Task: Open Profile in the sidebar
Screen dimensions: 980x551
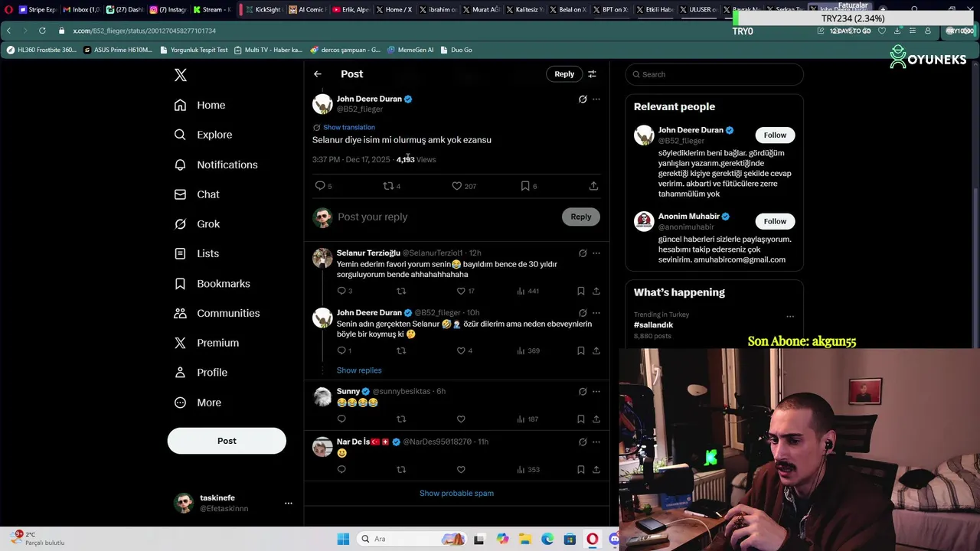Action: [201, 372]
